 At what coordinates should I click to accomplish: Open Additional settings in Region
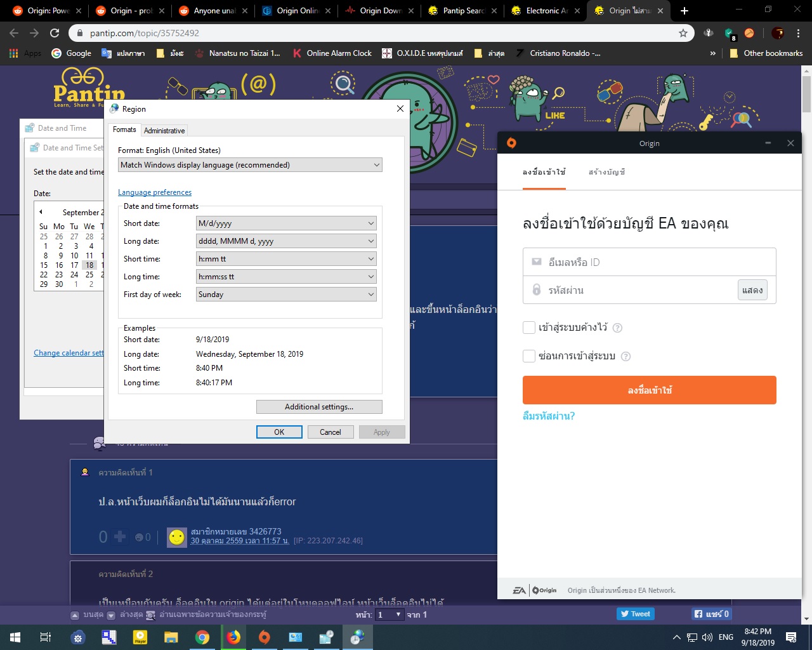coord(319,407)
